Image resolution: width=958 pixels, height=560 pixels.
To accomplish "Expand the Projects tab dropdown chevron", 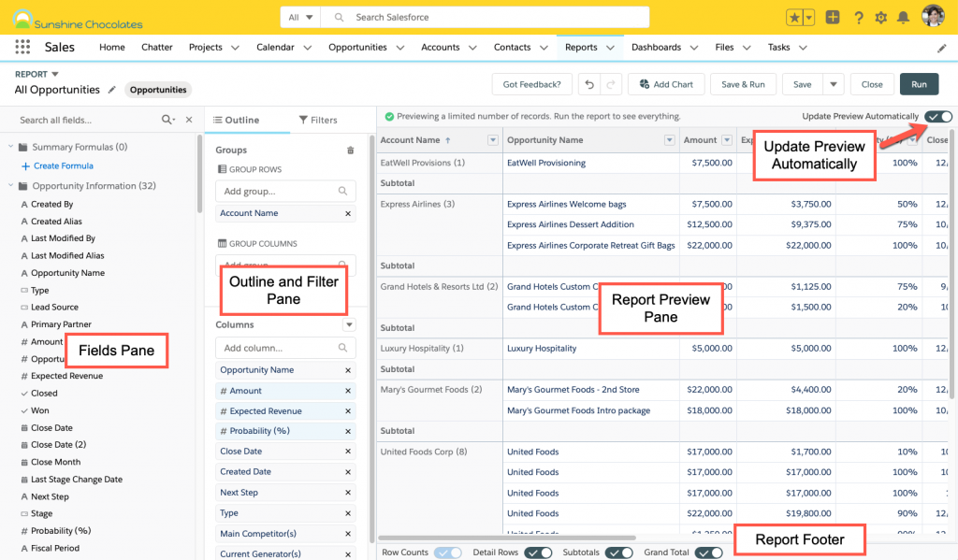I will tap(235, 48).
